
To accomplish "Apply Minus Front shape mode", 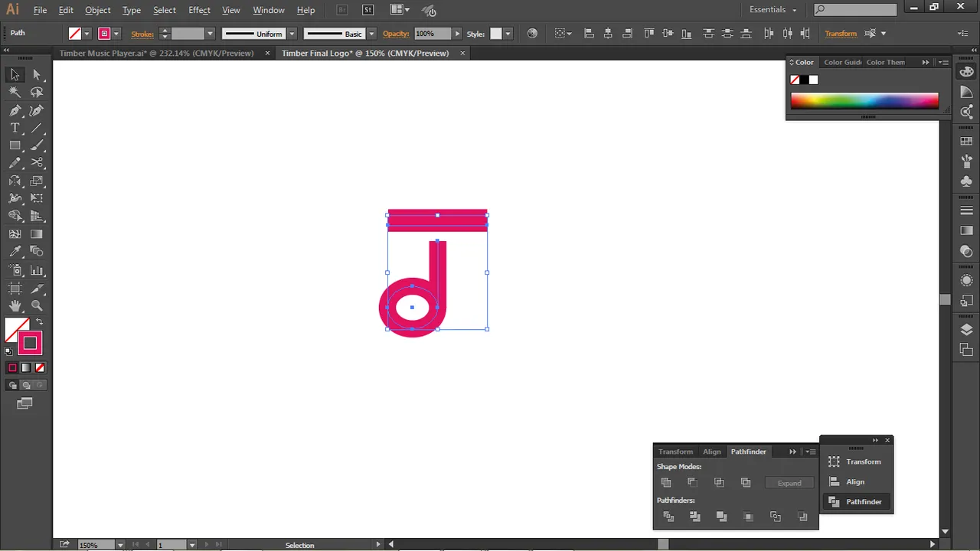I will (692, 482).
